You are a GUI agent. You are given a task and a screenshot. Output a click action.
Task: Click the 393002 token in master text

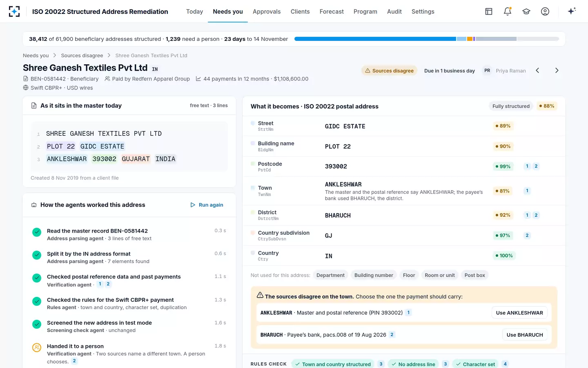[x=104, y=159]
